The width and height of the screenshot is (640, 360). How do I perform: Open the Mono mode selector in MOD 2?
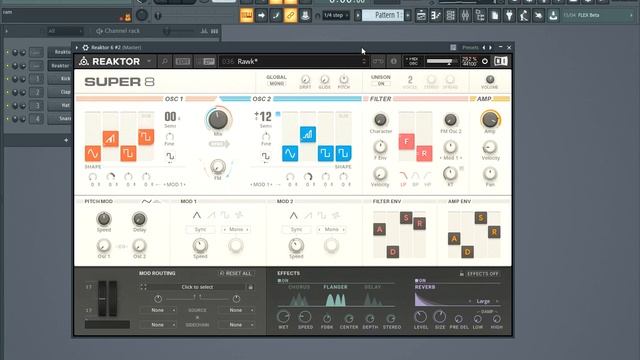332,229
